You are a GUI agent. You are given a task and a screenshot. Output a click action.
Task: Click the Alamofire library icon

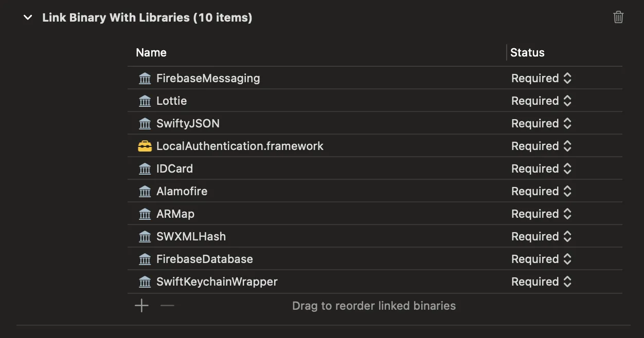[x=145, y=192]
